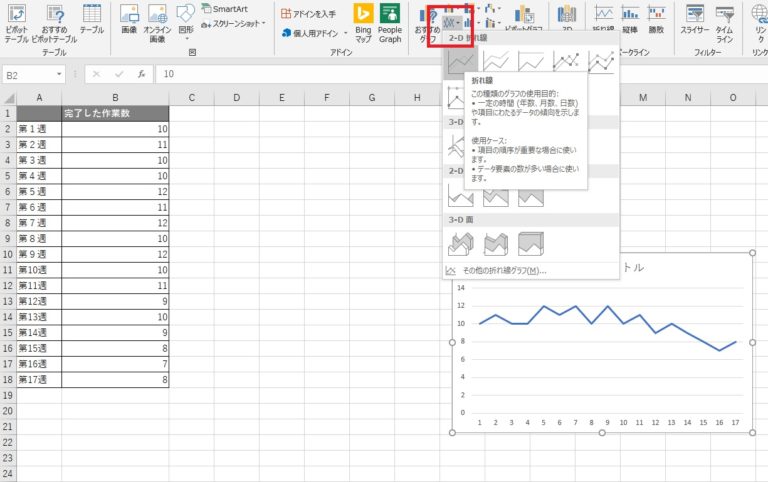
Task: Click アドインを入手
Action: pyautogui.click(x=309, y=14)
